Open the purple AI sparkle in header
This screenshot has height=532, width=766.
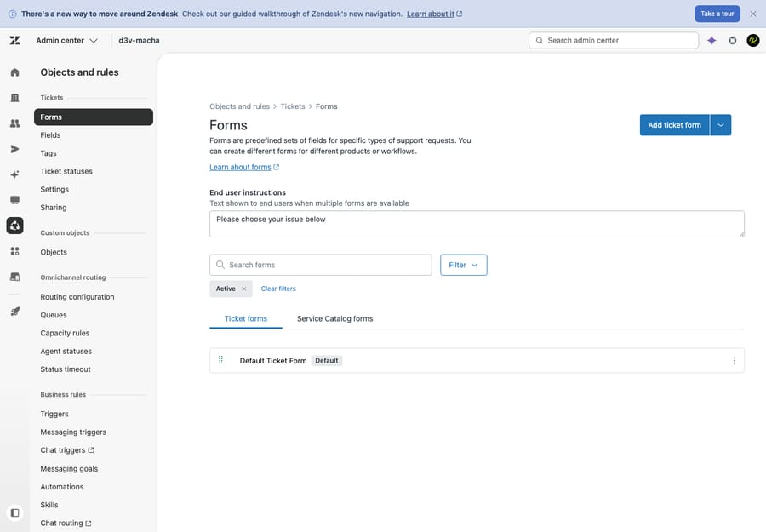click(712, 41)
